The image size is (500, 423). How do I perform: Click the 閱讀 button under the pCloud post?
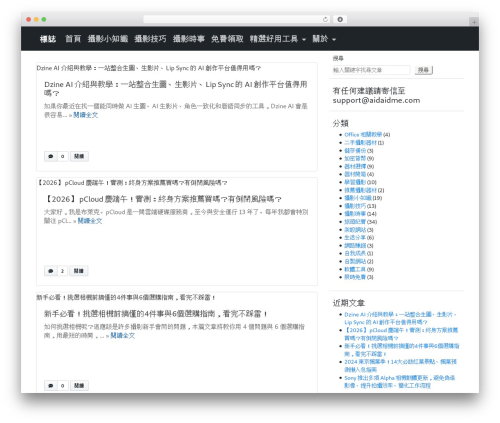(79, 271)
